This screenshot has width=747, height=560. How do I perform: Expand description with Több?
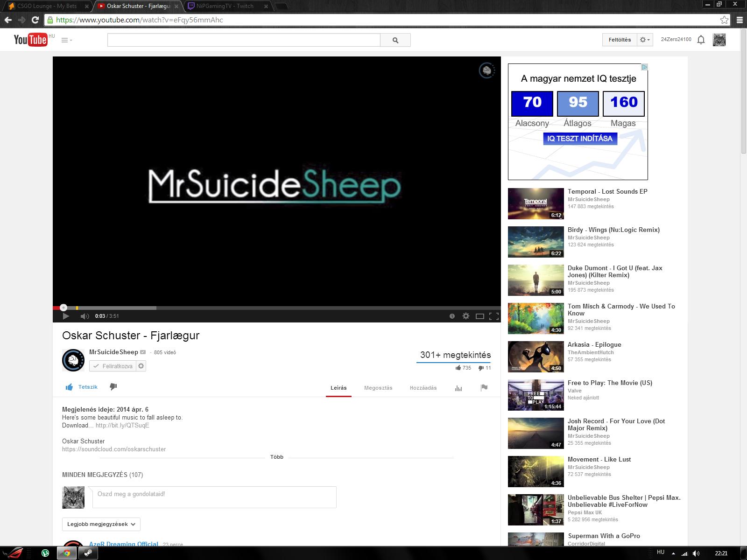277,457
